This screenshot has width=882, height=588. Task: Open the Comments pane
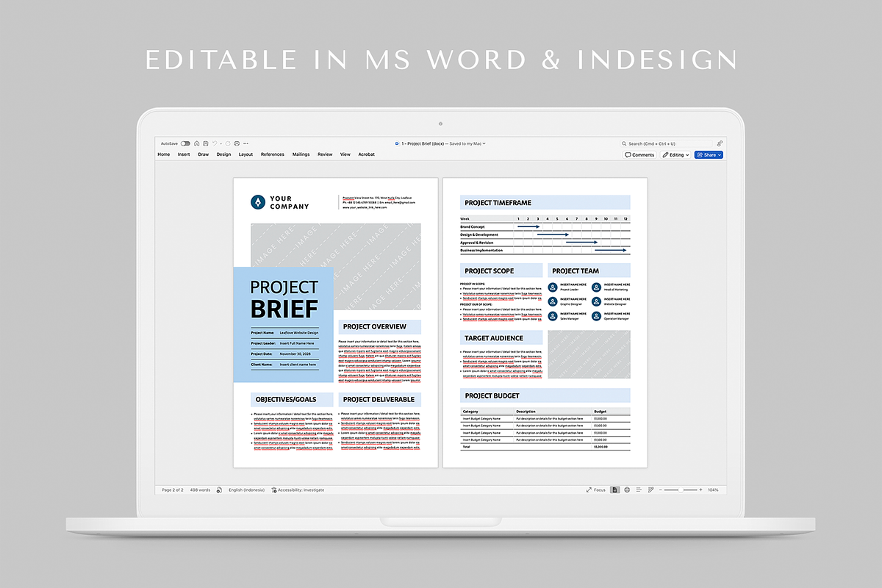tap(639, 155)
